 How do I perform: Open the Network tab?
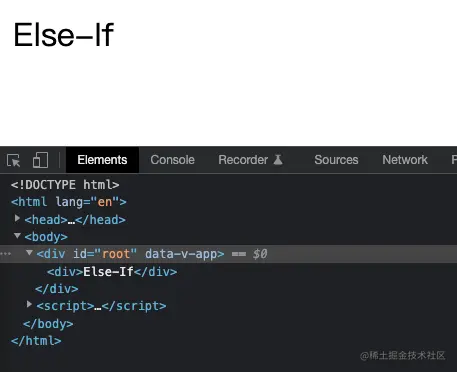405,160
